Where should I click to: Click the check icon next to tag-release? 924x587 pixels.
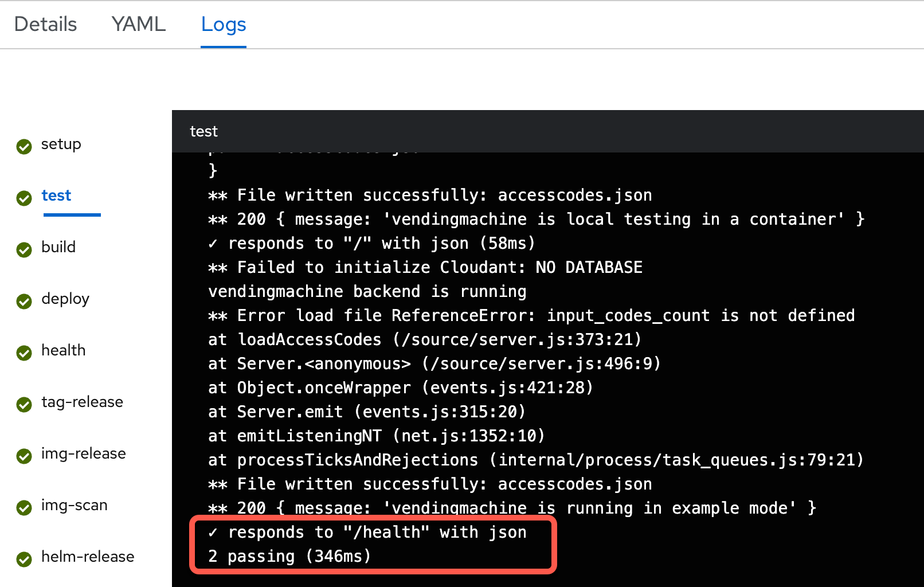[x=24, y=405]
